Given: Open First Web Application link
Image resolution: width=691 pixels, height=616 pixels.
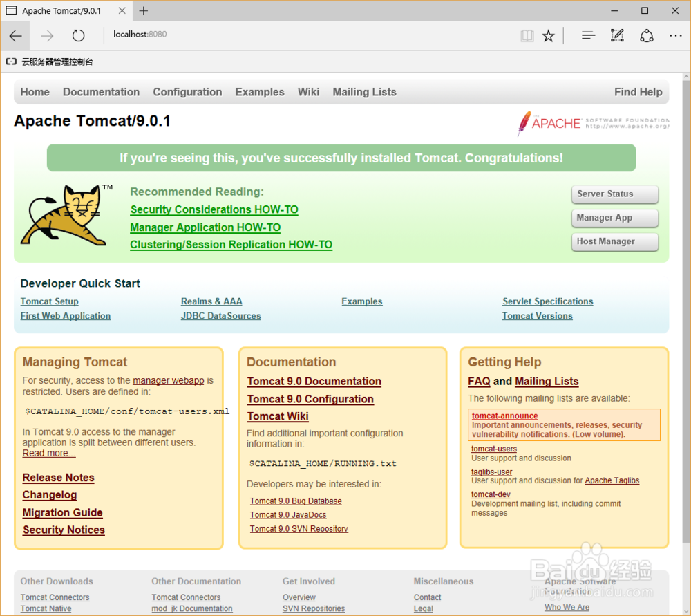Looking at the screenshot, I should (x=65, y=316).
